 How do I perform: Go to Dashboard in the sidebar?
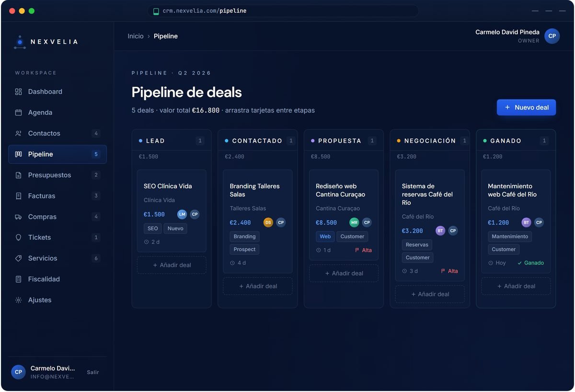[57, 91]
